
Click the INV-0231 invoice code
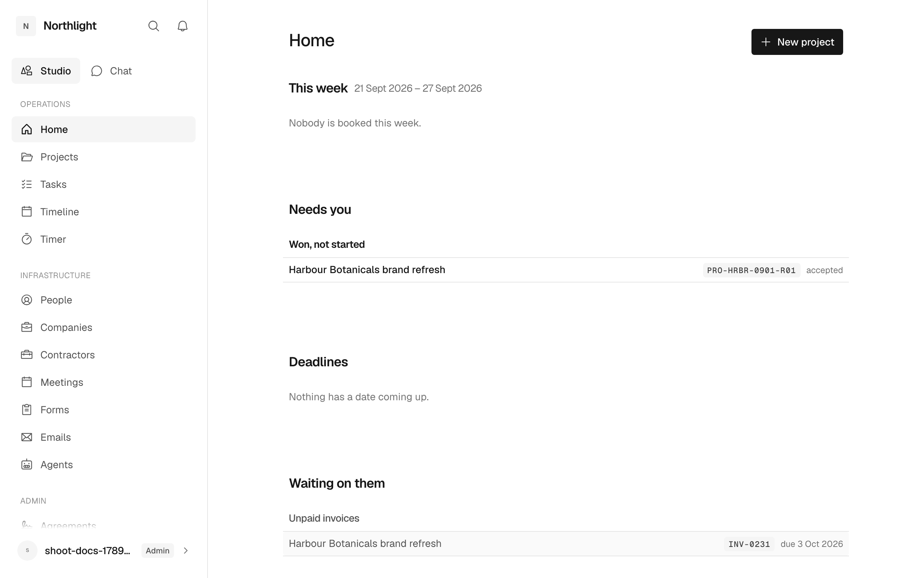(x=749, y=544)
